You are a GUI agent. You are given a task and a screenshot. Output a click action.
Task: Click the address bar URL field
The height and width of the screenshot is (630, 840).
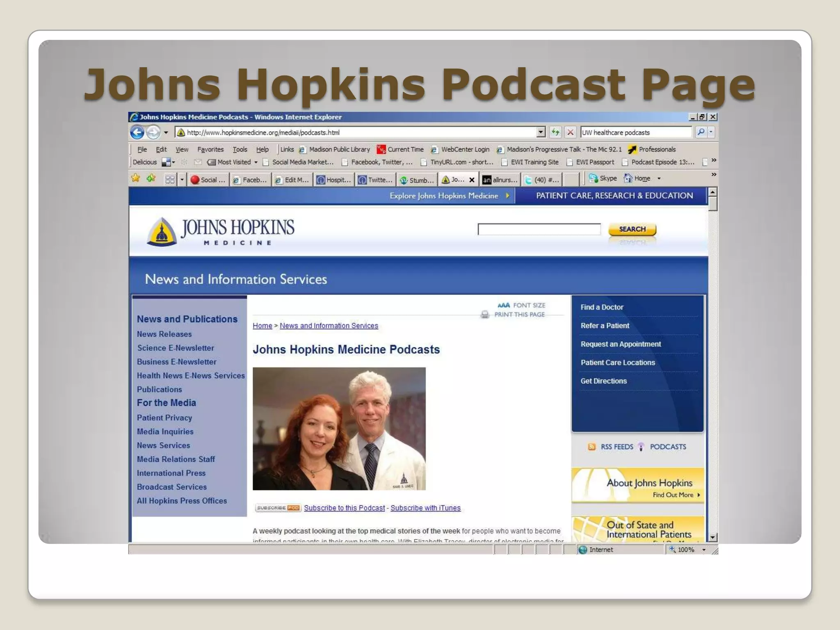pyautogui.click(x=356, y=132)
